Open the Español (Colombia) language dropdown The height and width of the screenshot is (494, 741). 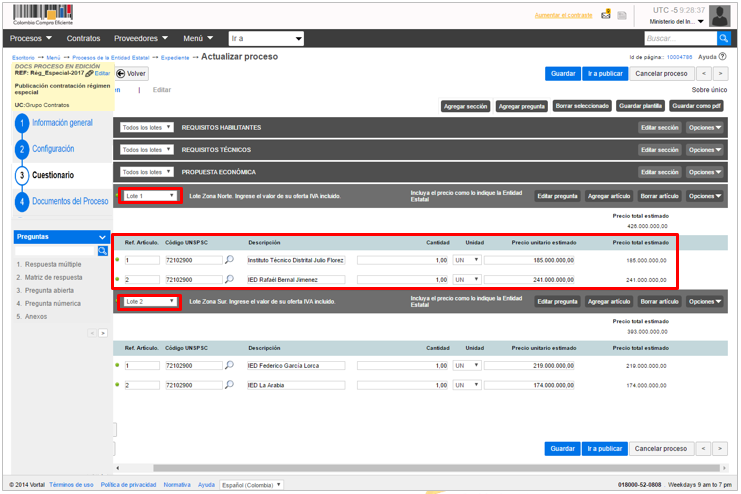tap(252, 485)
